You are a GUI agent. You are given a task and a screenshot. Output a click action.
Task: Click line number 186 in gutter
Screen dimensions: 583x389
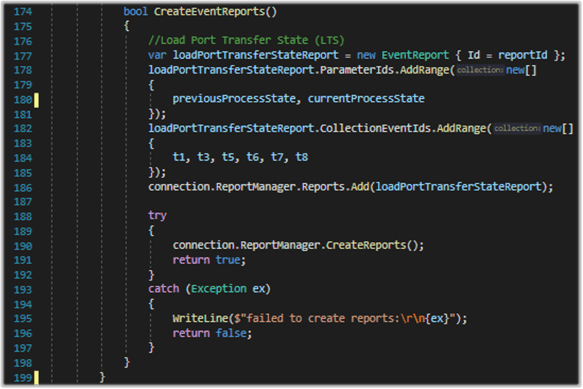pos(23,188)
